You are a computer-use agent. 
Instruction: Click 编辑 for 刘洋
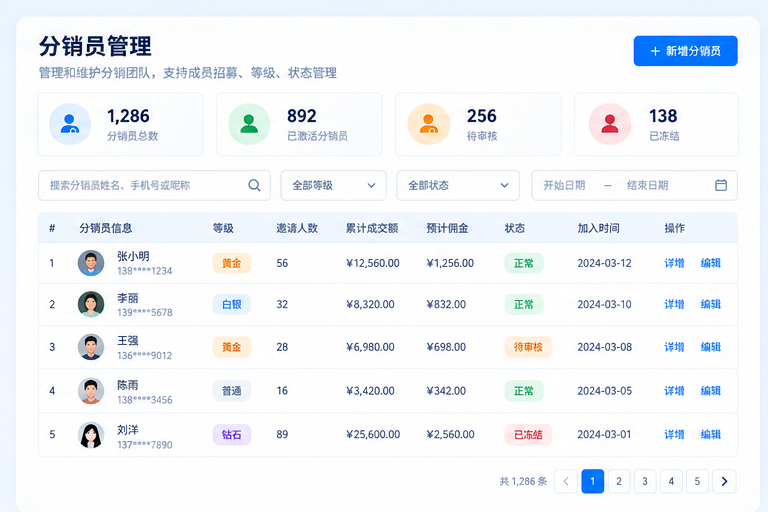(710, 435)
